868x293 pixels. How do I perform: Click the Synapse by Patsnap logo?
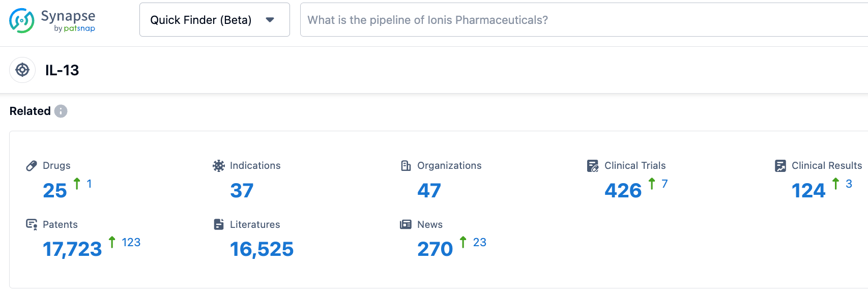click(52, 20)
